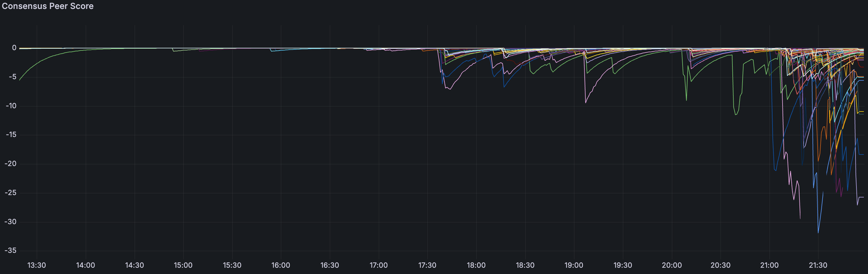
Task: Click the 20:00 time axis label
Action: (x=672, y=266)
